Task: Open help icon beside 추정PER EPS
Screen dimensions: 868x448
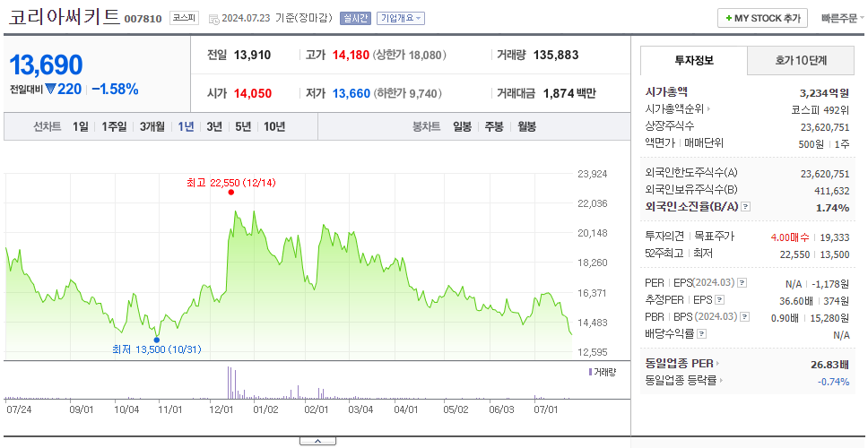Action: 720,300
